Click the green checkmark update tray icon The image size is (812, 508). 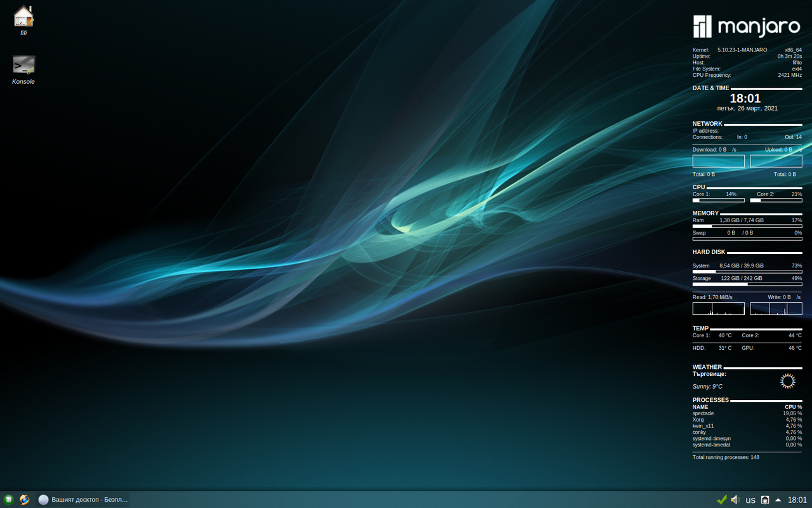(722, 500)
